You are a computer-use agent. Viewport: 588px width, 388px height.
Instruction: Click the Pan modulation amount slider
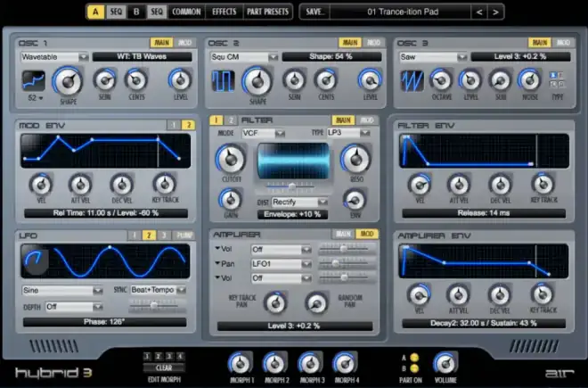[x=342, y=265]
